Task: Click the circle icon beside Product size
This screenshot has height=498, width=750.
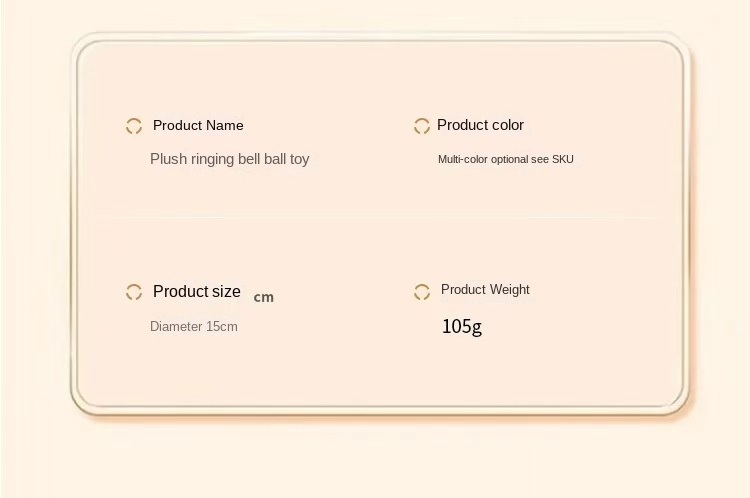Action: (x=134, y=292)
